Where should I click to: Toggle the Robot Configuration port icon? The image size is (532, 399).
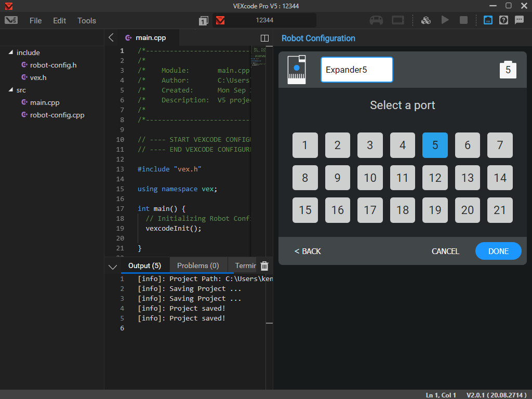(x=488, y=20)
